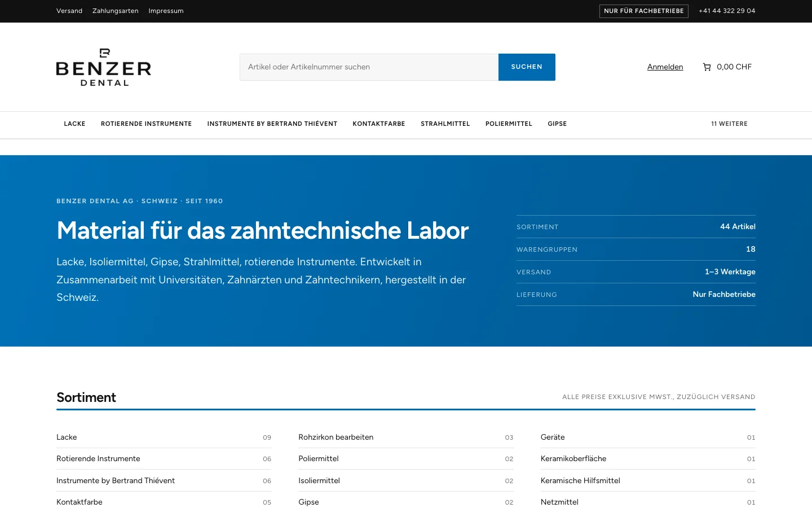The width and height of the screenshot is (812, 508).
Task: Click the Suchen button
Action: [527, 67]
